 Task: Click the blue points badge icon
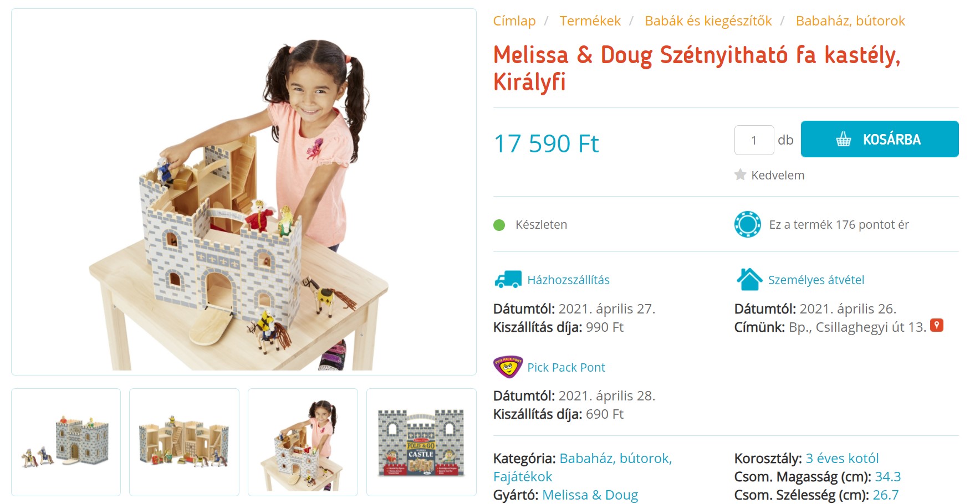point(747,224)
